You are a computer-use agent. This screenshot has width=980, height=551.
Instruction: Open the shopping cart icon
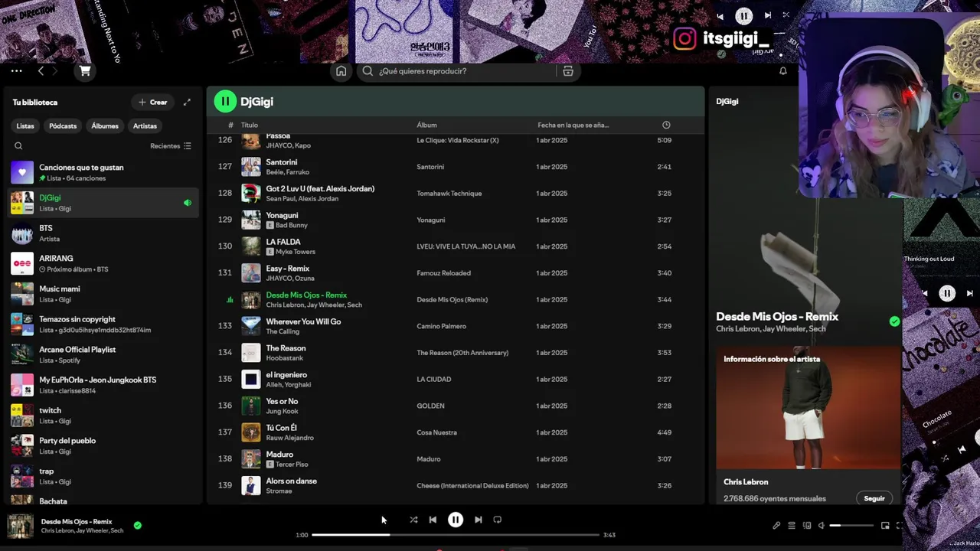click(x=85, y=71)
